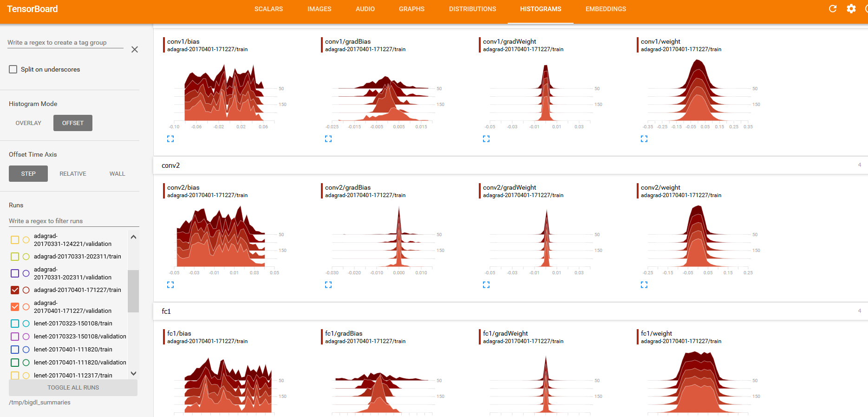Uncheck the adagrad-20170401-171227/train run
Image resolution: width=868 pixels, height=417 pixels.
15,290
